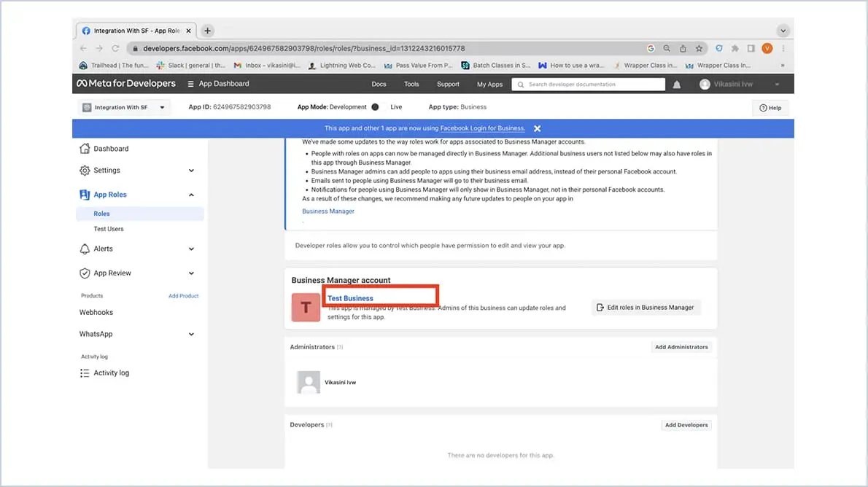868x487 pixels.
Task: Open the Gmail Inbox bookmark
Action: click(x=267, y=66)
